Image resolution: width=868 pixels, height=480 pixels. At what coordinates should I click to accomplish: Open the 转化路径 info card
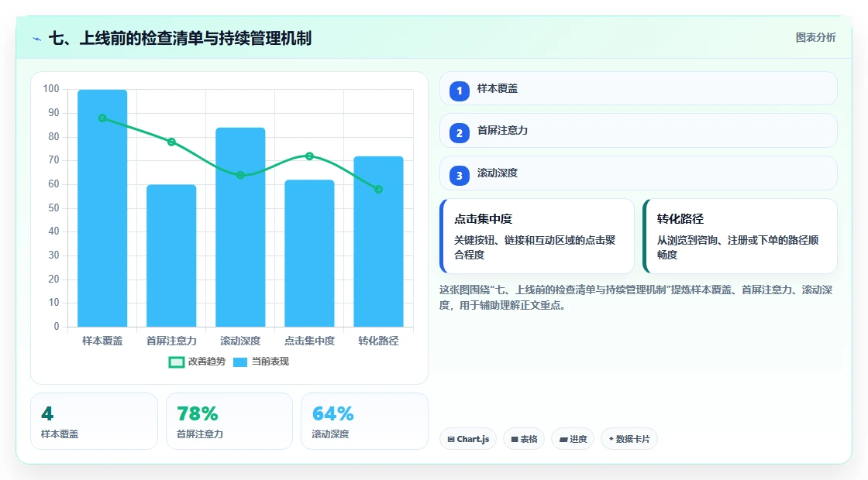740,236
